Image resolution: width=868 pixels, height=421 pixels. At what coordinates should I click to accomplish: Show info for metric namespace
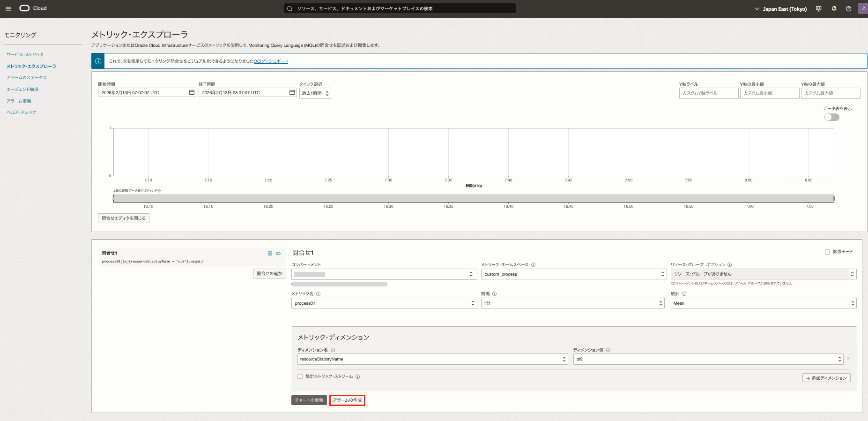click(533, 265)
